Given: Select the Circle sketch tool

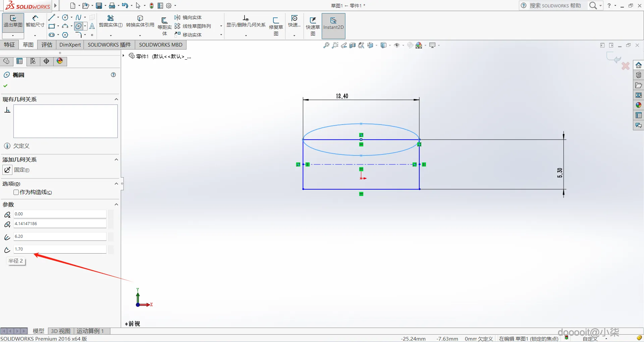Looking at the screenshot, I should coord(65,17).
